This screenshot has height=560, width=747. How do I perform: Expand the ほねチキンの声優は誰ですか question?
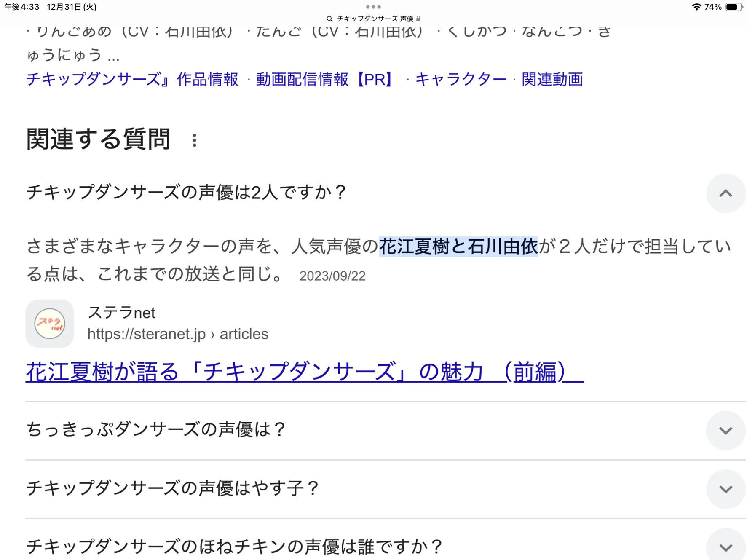pos(726,547)
